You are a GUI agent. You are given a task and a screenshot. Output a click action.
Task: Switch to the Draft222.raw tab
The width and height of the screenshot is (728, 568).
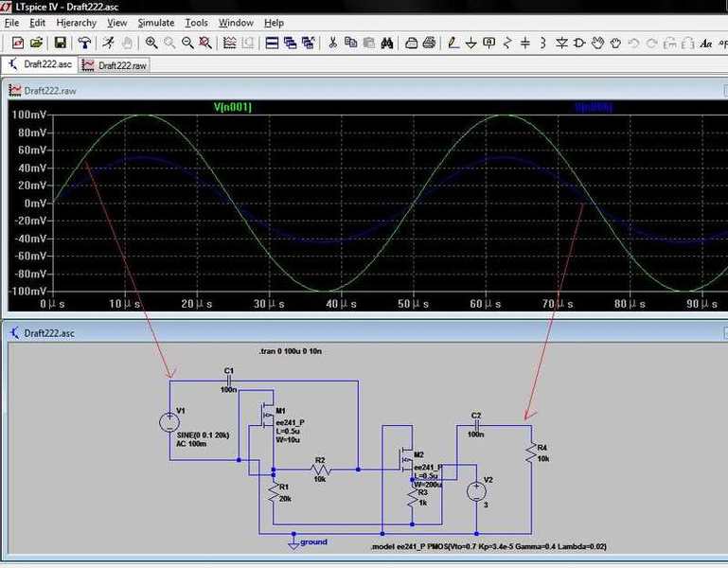115,65
